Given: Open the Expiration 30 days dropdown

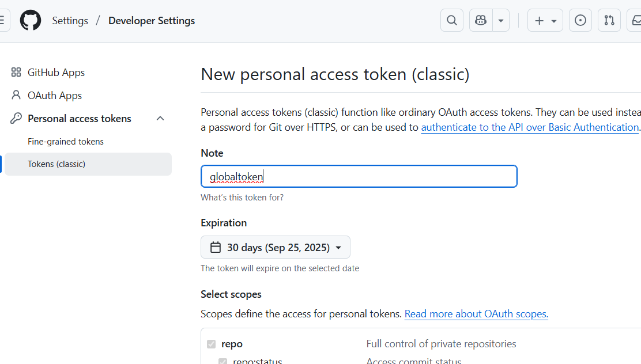Looking at the screenshot, I should pos(276,248).
